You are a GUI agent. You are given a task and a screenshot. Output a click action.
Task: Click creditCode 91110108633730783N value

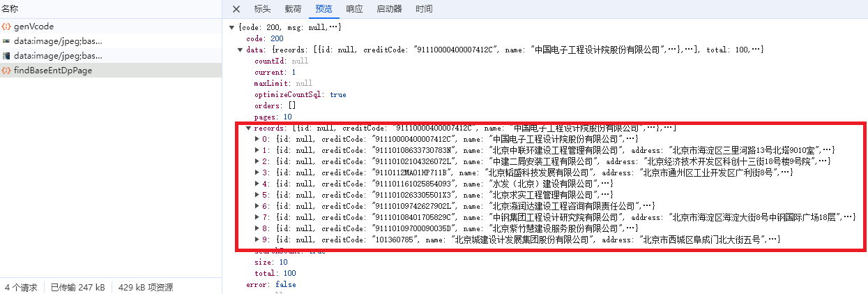(x=414, y=150)
